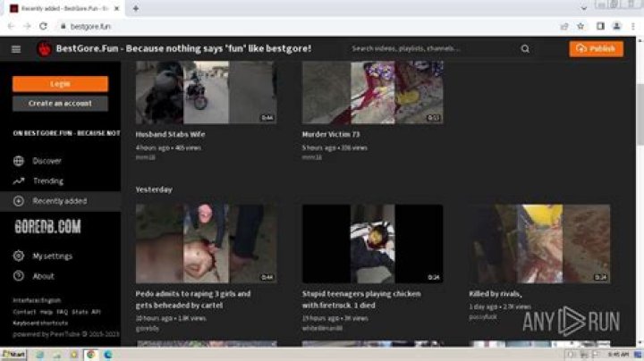Open My settings from sidebar

tap(52, 256)
